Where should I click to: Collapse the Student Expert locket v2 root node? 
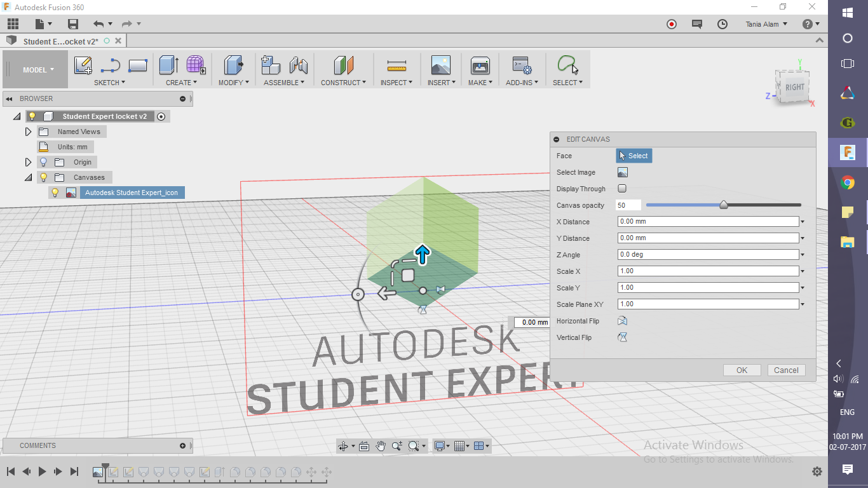click(x=17, y=117)
